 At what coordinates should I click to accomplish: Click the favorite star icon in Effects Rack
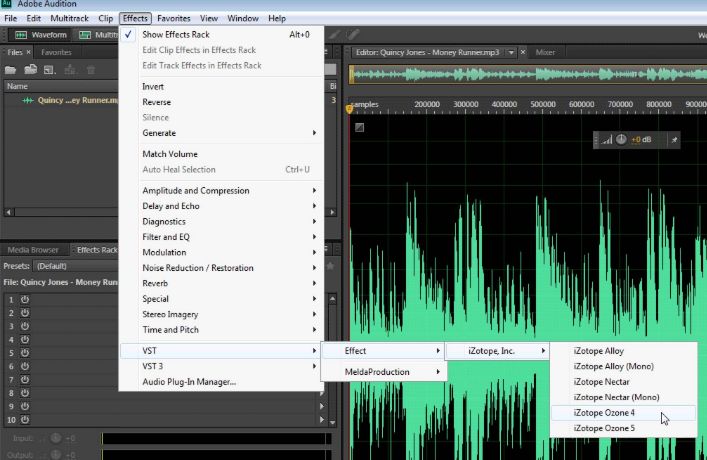tap(330, 266)
